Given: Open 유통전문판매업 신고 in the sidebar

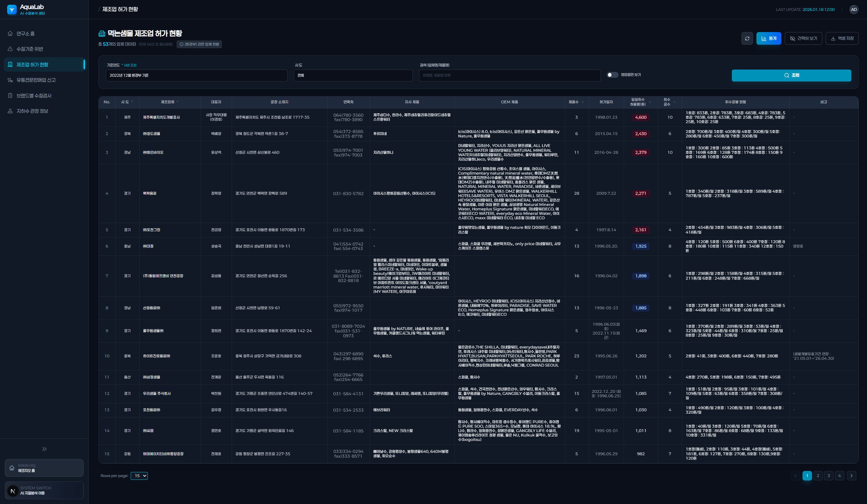Looking at the screenshot, I should tap(44, 80).
